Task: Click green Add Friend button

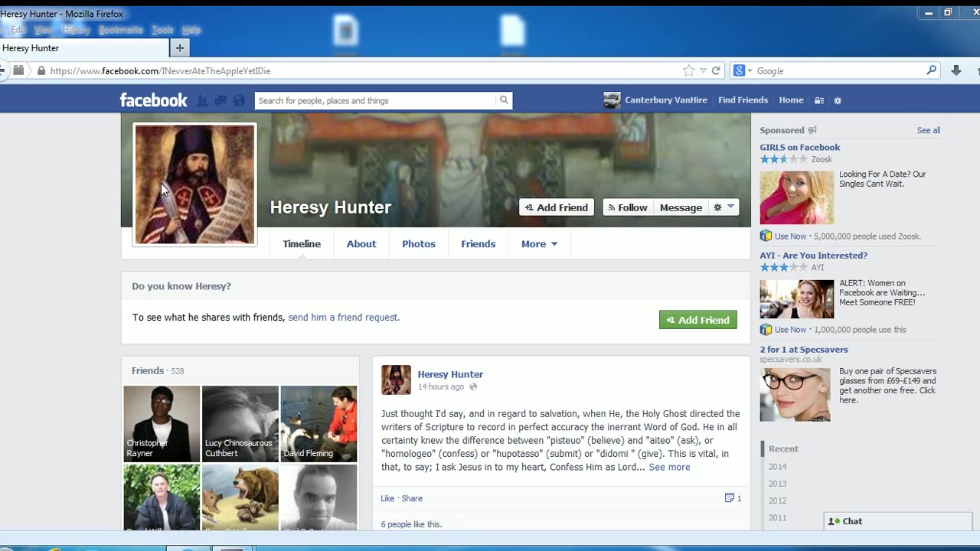Action: click(698, 320)
